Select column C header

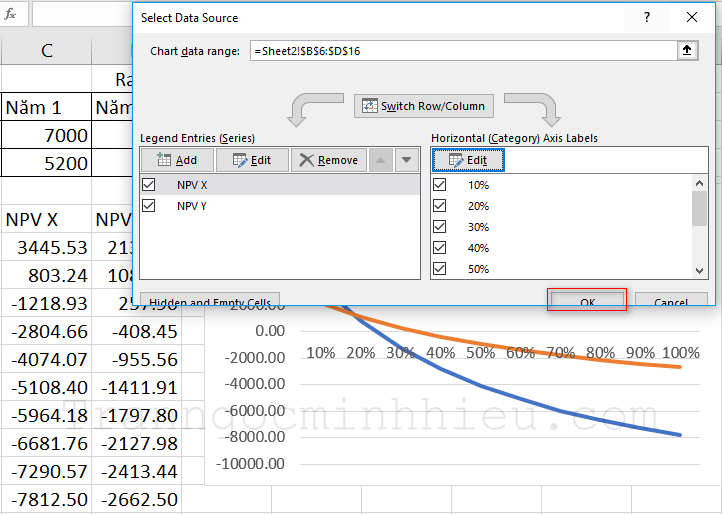tap(46, 52)
